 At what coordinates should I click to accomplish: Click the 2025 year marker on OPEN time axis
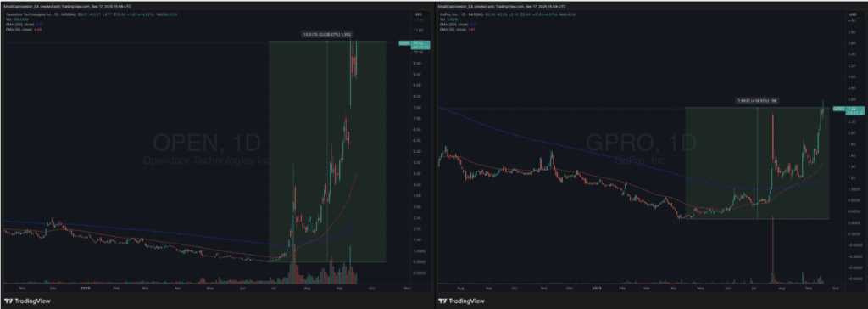[86, 289]
